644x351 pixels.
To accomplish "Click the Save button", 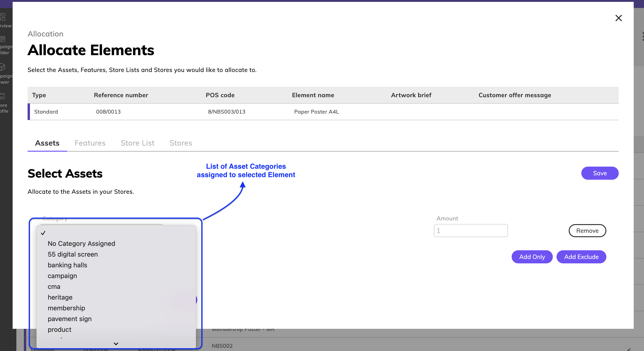I will tap(600, 173).
